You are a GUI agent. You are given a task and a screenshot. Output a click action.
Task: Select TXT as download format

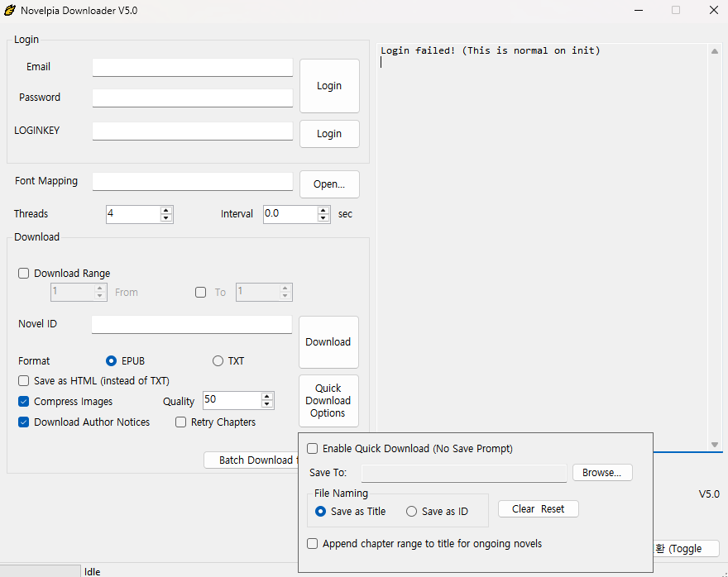(218, 361)
